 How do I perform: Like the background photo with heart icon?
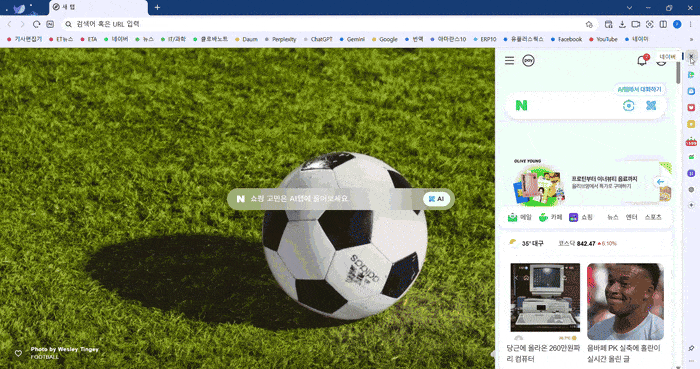(18, 353)
